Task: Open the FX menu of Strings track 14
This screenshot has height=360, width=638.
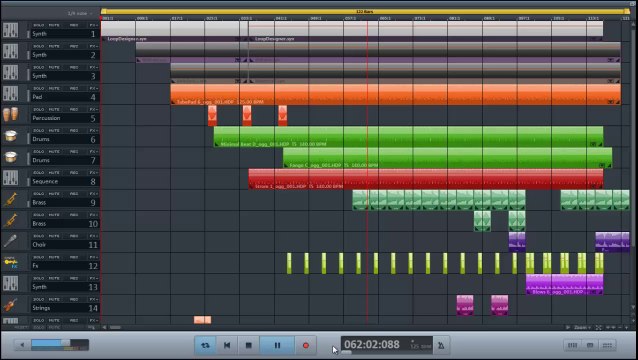Action: 94,299
